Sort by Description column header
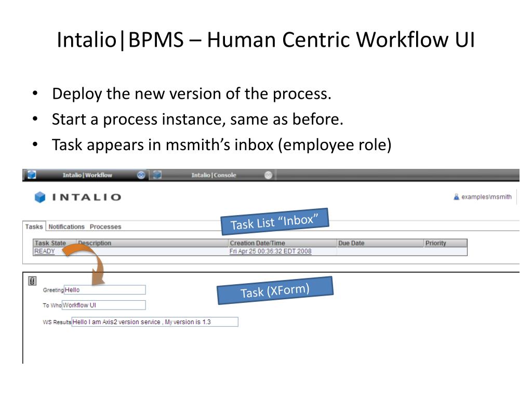The image size is (532, 399). 152,243
